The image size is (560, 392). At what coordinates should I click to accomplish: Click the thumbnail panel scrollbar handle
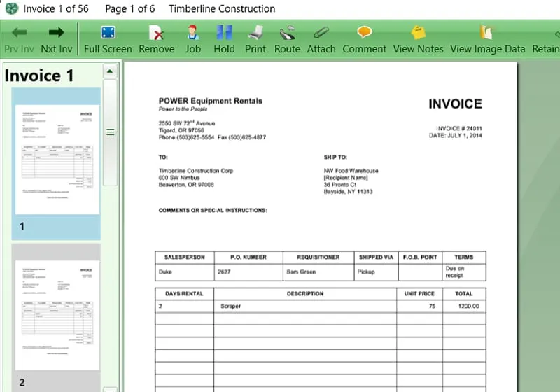(x=110, y=132)
